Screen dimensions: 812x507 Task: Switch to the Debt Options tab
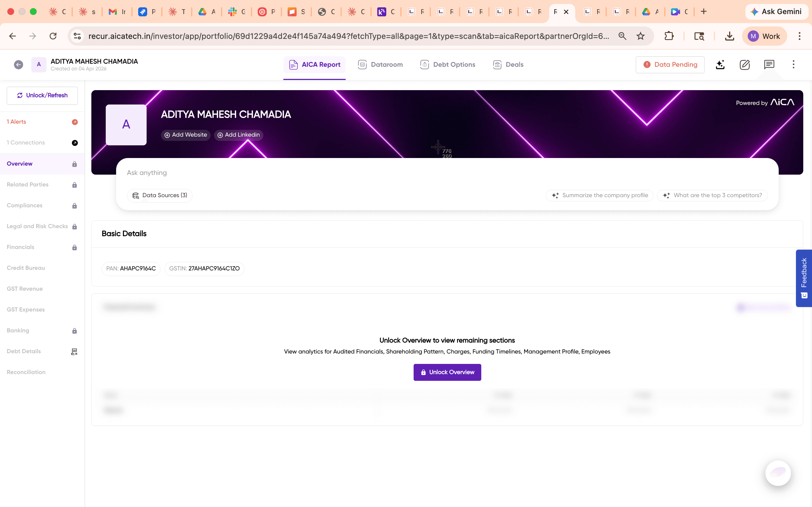(448, 65)
